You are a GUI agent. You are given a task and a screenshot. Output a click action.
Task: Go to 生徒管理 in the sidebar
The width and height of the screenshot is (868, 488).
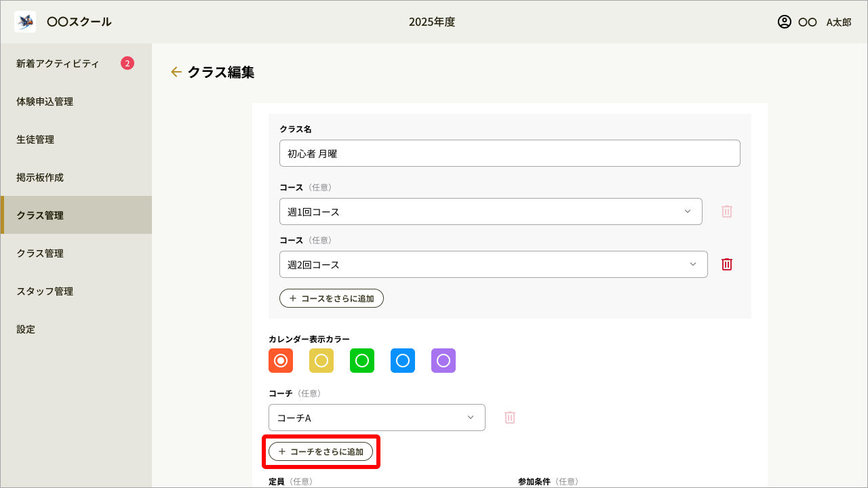coord(35,140)
